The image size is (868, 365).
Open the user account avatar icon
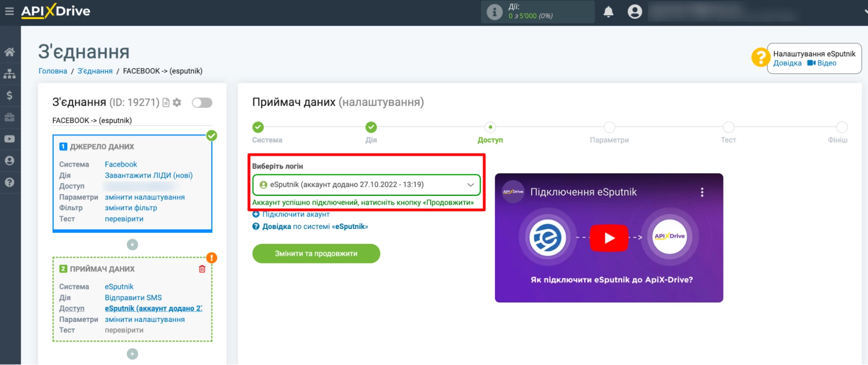coord(634,12)
